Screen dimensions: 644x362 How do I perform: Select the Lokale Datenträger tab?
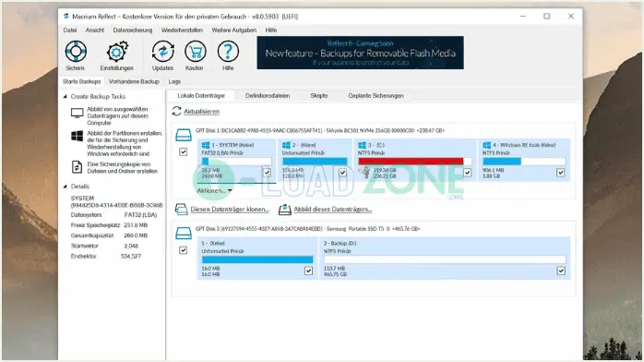coord(201,95)
